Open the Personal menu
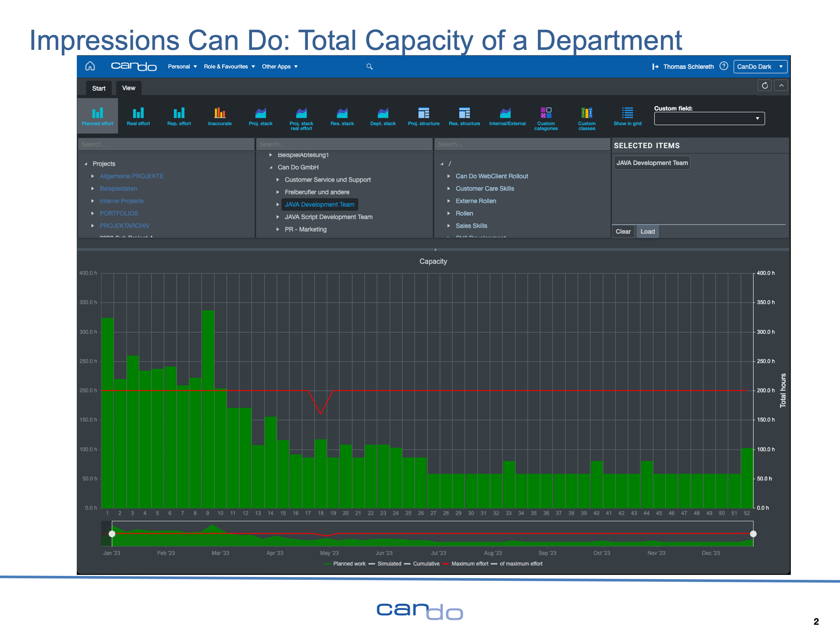The width and height of the screenshot is (840, 630). (182, 67)
